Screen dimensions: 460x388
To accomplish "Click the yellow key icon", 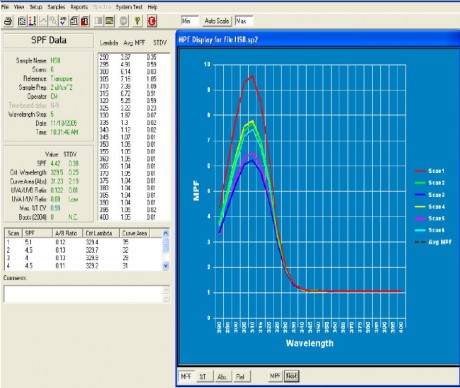I will click(x=137, y=21).
